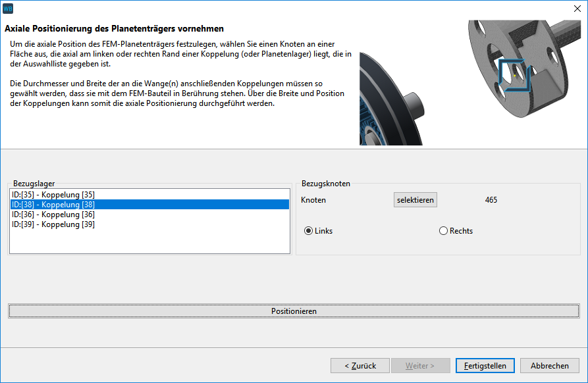The height and width of the screenshot is (383, 588).
Task: Click the WB application icon in title bar
Action: (8, 9)
